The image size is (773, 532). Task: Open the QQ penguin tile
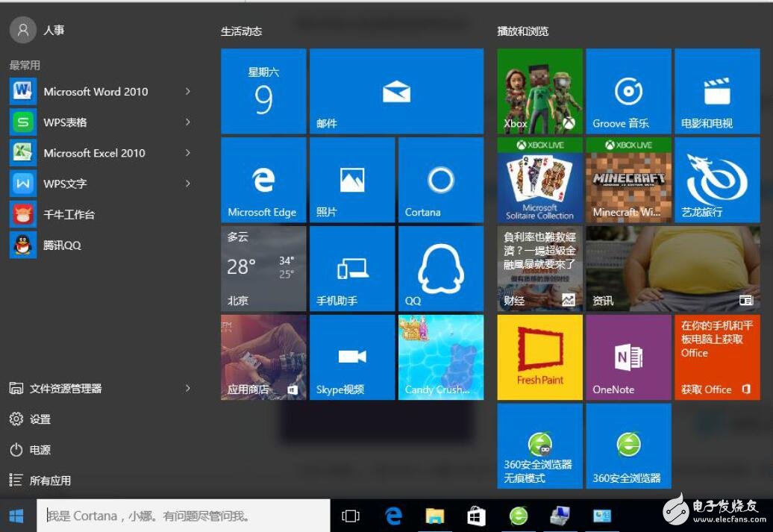click(x=440, y=269)
